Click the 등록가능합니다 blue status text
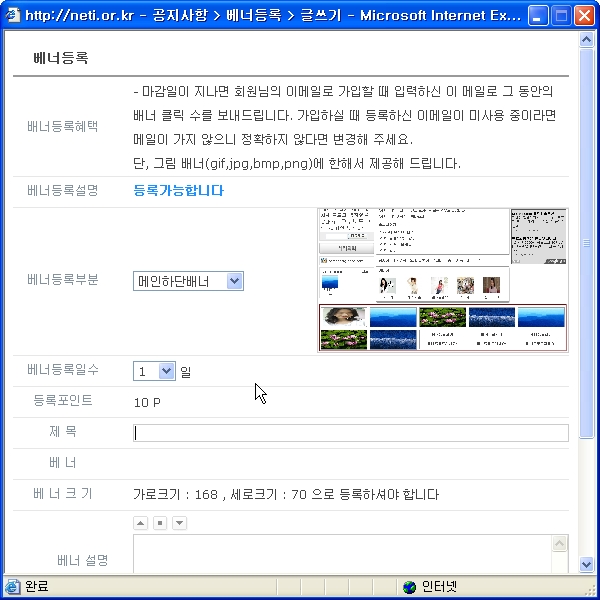 pyautogui.click(x=178, y=190)
